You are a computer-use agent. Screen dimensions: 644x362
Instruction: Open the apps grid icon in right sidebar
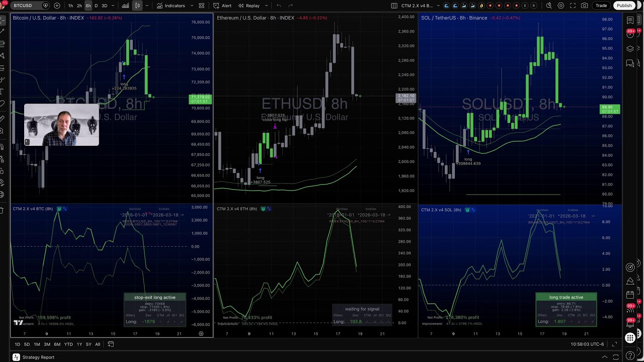(630, 338)
